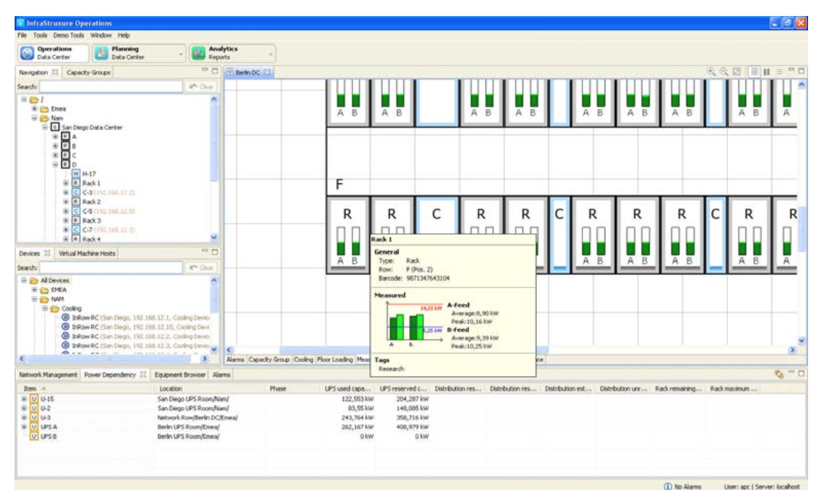Open the Demo Tools menu
Screen dimensions: 822x504
68,35
